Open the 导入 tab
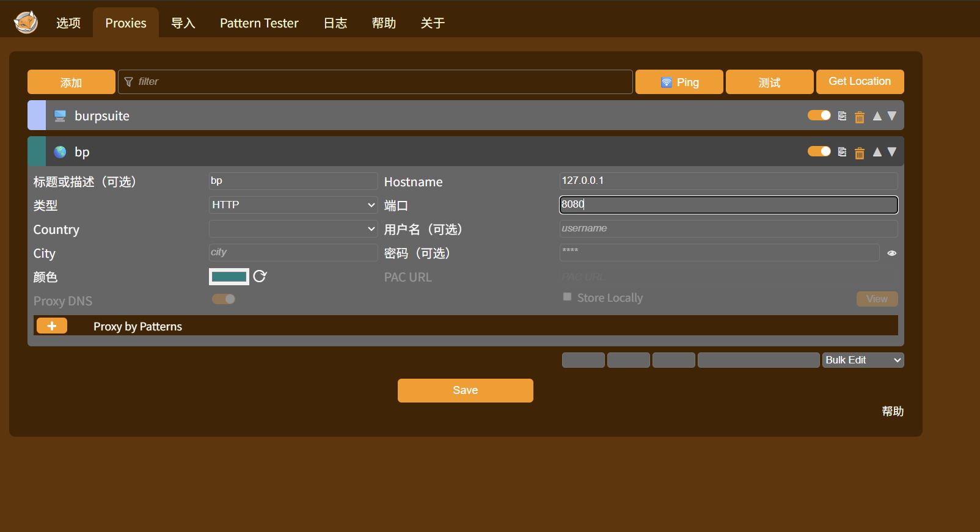Image resolution: width=980 pixels, height=532 pixels. [183, 23]
